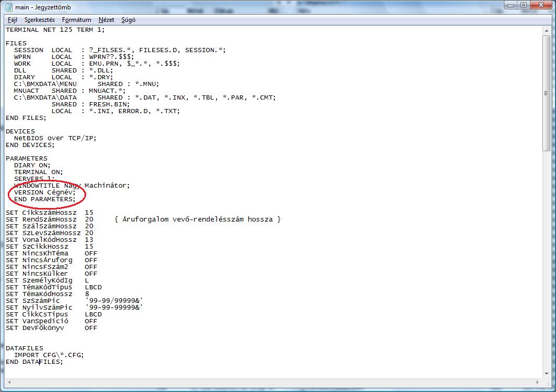Click the 'SET NincsKülker' line
556x392 pixels.
click(52, 274)
